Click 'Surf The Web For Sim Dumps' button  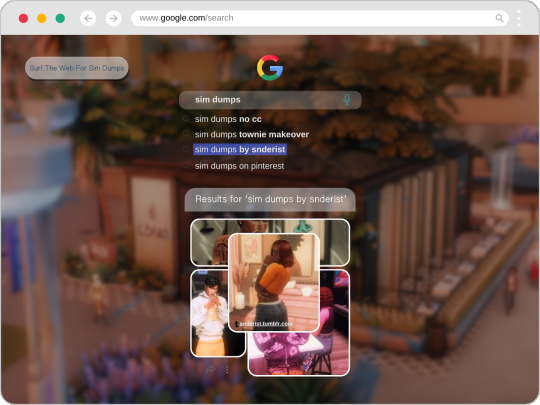point(76,68)
